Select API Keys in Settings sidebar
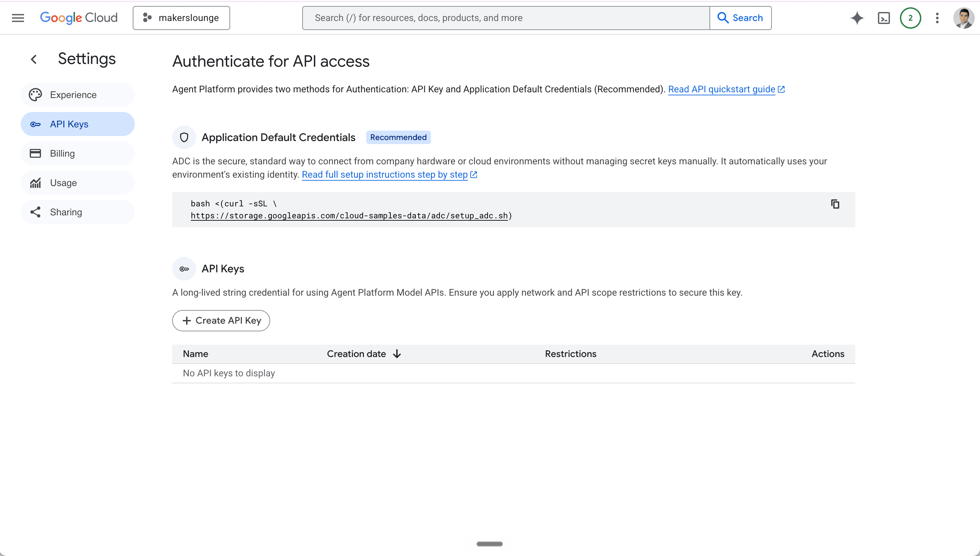The width and height of the screenshot is (980, 556). [x=78, y=124]
